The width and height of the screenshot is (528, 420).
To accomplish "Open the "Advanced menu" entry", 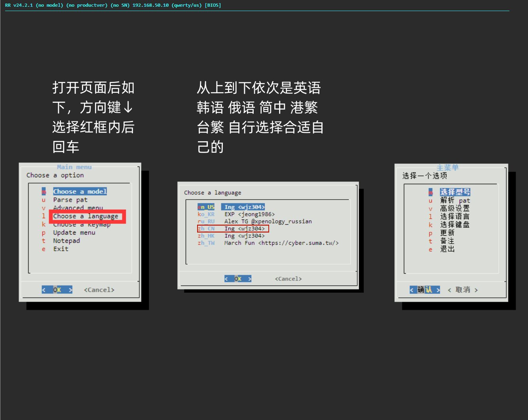I will (x=78, y=208).
